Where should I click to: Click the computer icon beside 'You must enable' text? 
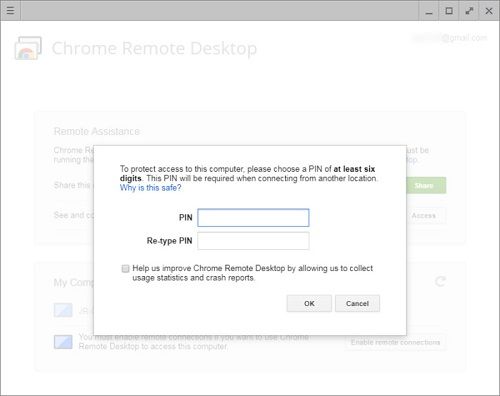[x=63, y=342]
